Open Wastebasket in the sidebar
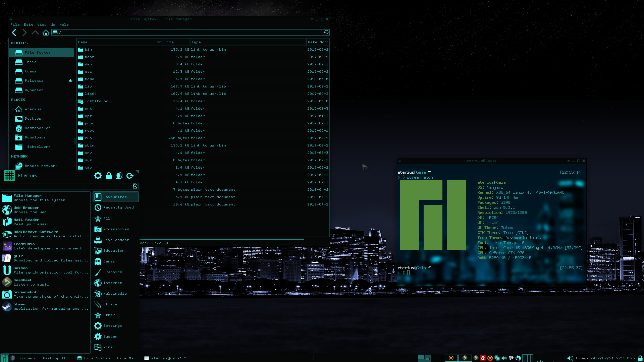The image size is (644, 362). pyautogui.click(x=41, y=128)
